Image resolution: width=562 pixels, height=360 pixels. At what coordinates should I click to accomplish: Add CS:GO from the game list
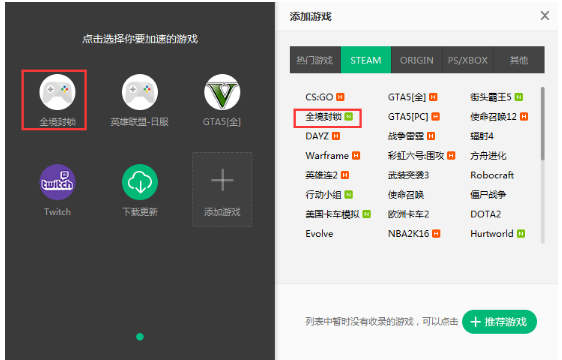(x=319, y=97)
